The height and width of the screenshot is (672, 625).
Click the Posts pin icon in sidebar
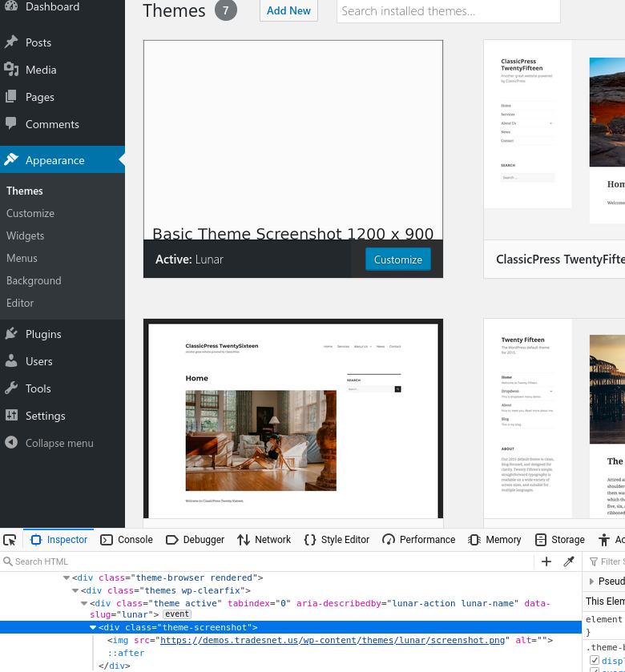[x=11, y=42]
